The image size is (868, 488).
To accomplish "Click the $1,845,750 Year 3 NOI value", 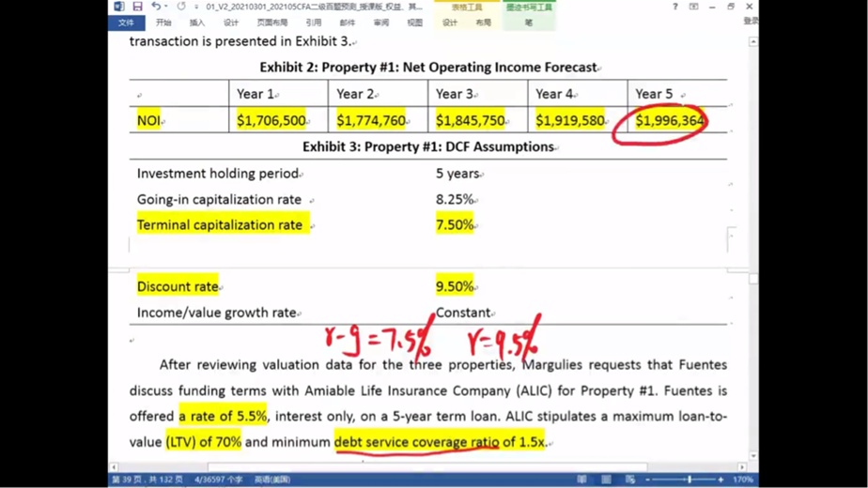I will [470, 121].
